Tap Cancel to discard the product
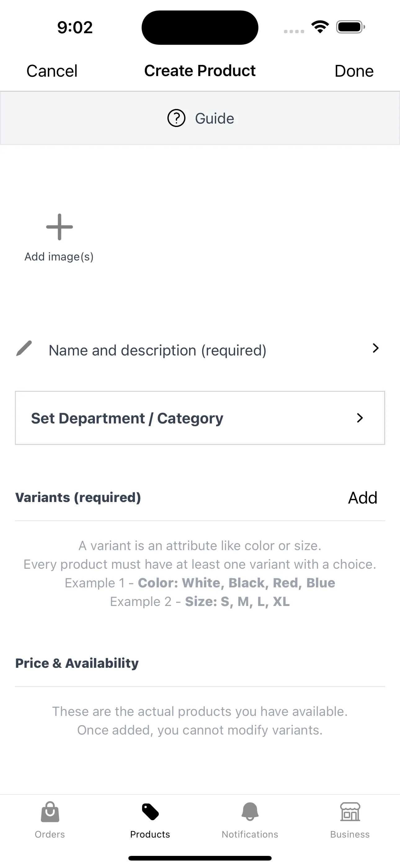 [51, 71]
